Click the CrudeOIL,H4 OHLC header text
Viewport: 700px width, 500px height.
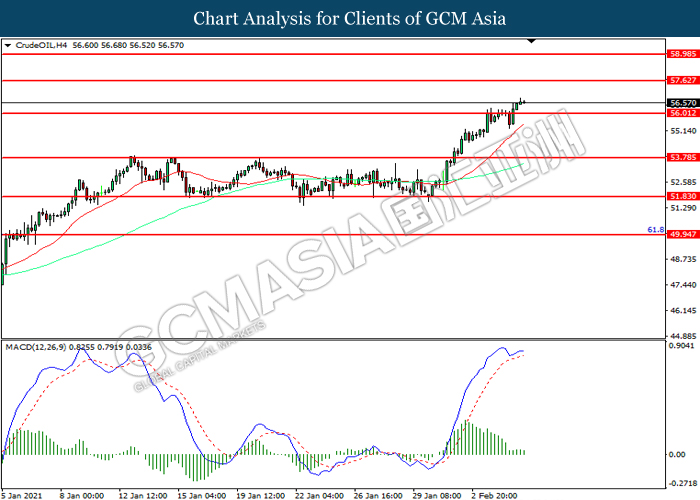(x=99, y=45)
